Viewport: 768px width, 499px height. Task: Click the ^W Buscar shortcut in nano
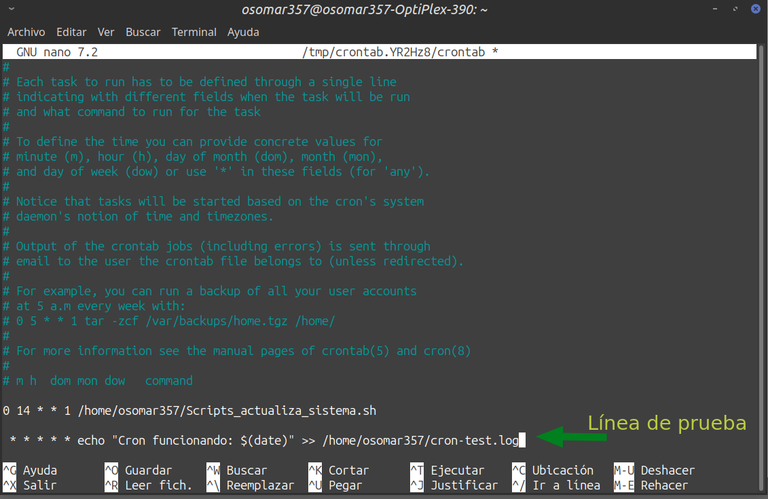pos(237,470)
